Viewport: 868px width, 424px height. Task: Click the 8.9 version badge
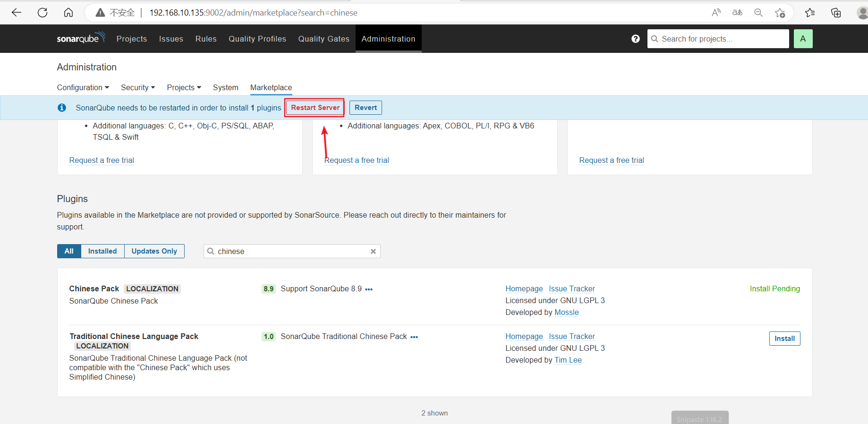269,289
